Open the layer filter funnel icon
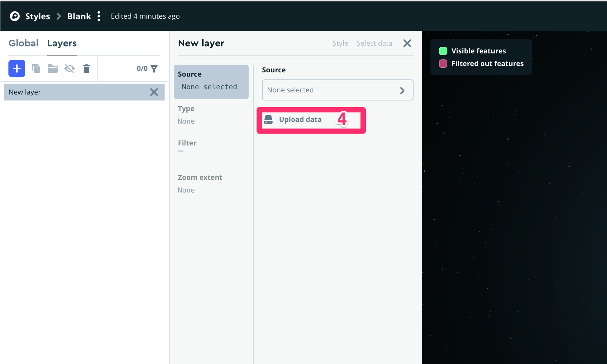The height and width of the screenshot is (364, 607). pyautogui.click(x=154, y=69)
